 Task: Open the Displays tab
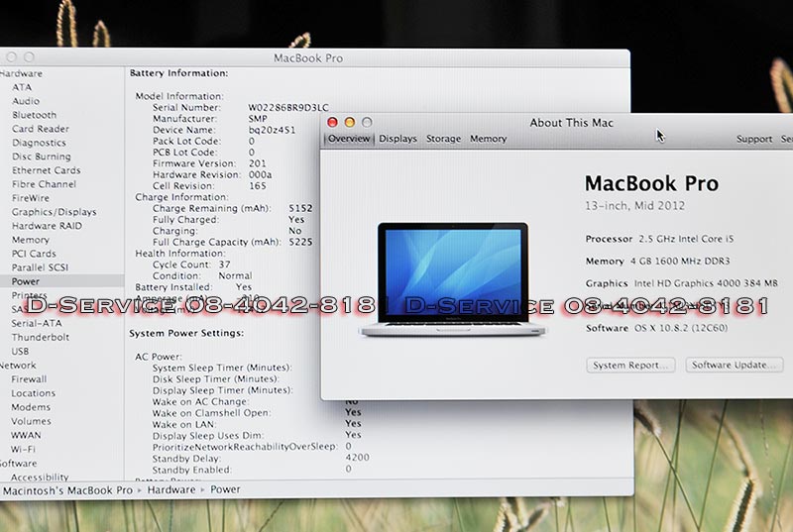pyautogui.click(x=398, y=139)
